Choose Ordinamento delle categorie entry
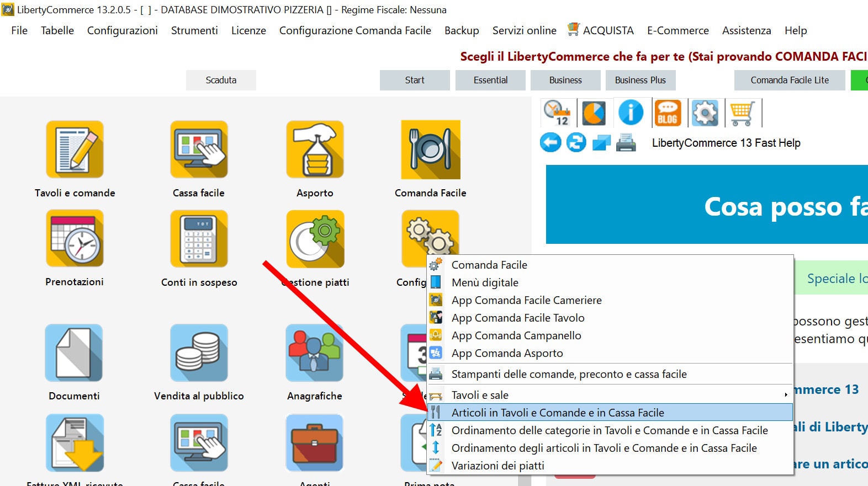 click(x=610, y=430)
